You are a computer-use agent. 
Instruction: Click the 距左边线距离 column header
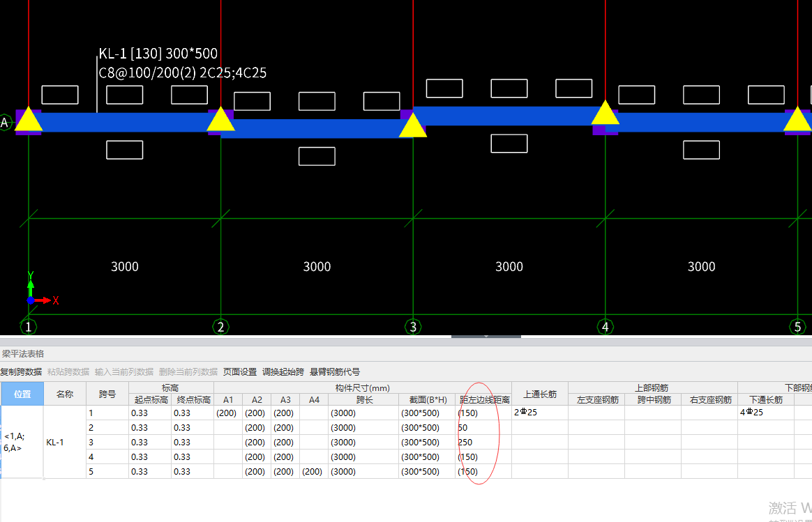484,400
